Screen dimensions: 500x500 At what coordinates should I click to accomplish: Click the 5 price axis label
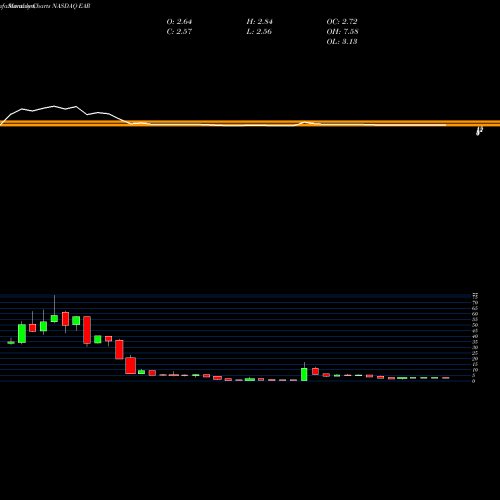(x=474, y=375)
